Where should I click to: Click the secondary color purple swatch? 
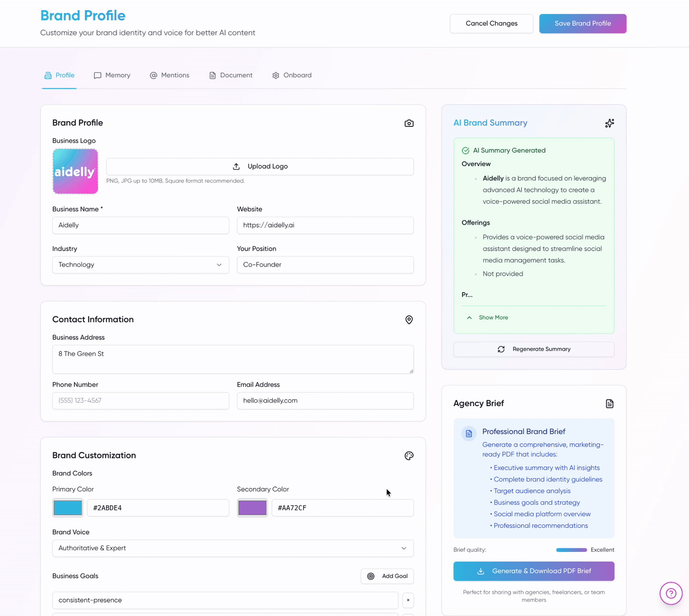252,508
